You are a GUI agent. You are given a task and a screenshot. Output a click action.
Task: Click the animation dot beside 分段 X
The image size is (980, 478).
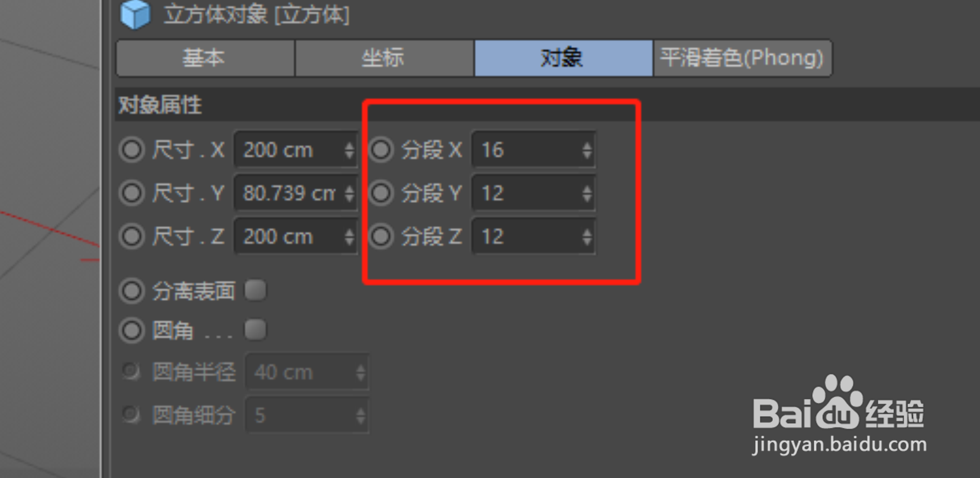(x=381, y=150)
